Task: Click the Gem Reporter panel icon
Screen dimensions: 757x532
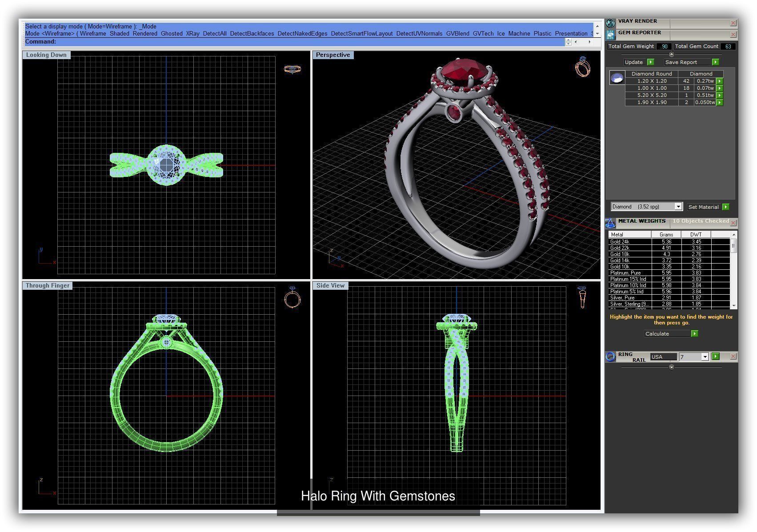Action: (x=610, y=34)
